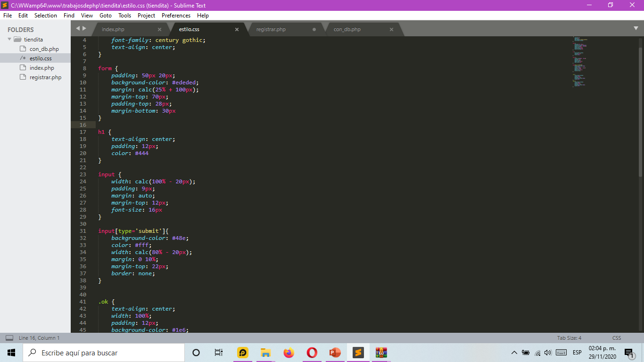Click tiendita folder icon in sidebar

point(17,39)
